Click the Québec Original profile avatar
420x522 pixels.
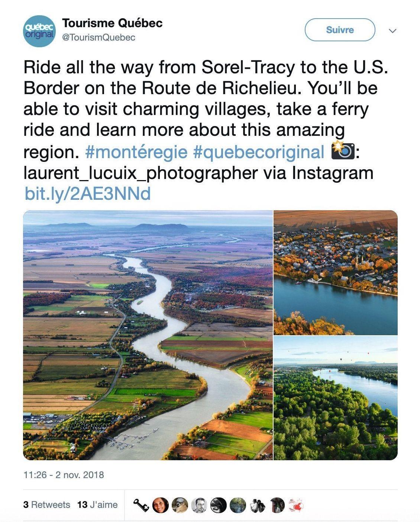click(x=39, y=31)
